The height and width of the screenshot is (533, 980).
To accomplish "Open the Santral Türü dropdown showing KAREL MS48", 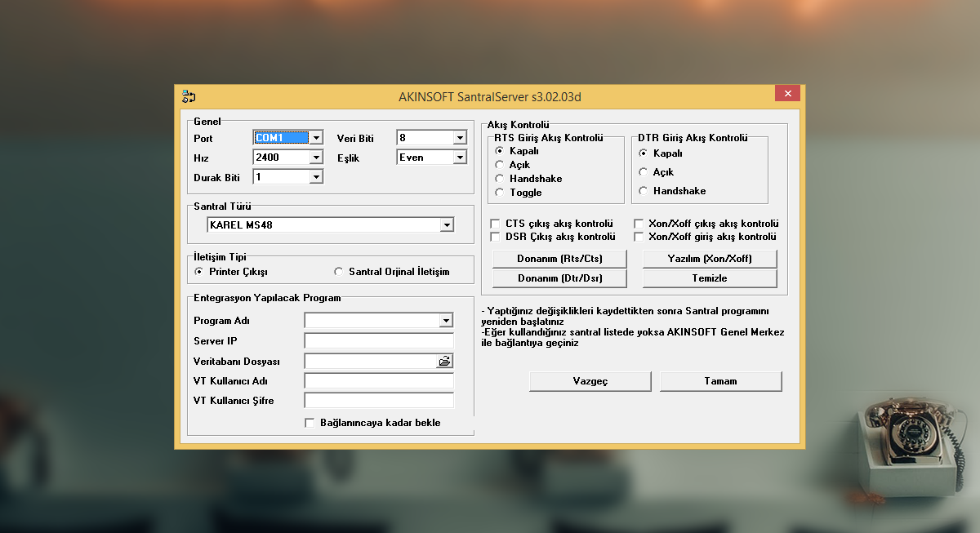I will click(447, 224).
